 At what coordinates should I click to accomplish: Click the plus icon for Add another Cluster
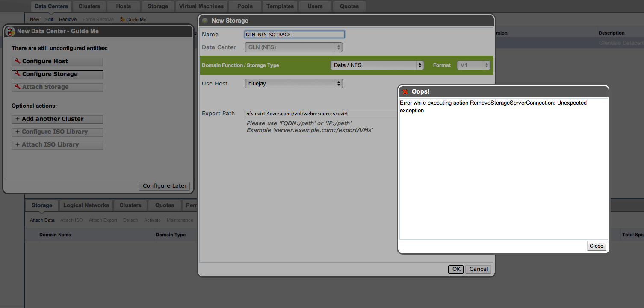point(18,119)
